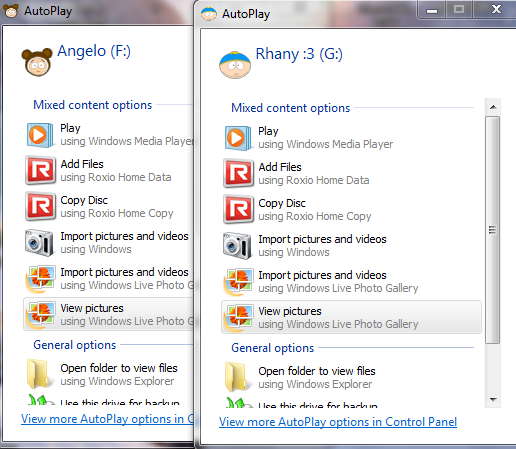Open View more AutoPlay options in Control Panel link
This screenshot has width=516, height=449.
(x=338, y=422)
